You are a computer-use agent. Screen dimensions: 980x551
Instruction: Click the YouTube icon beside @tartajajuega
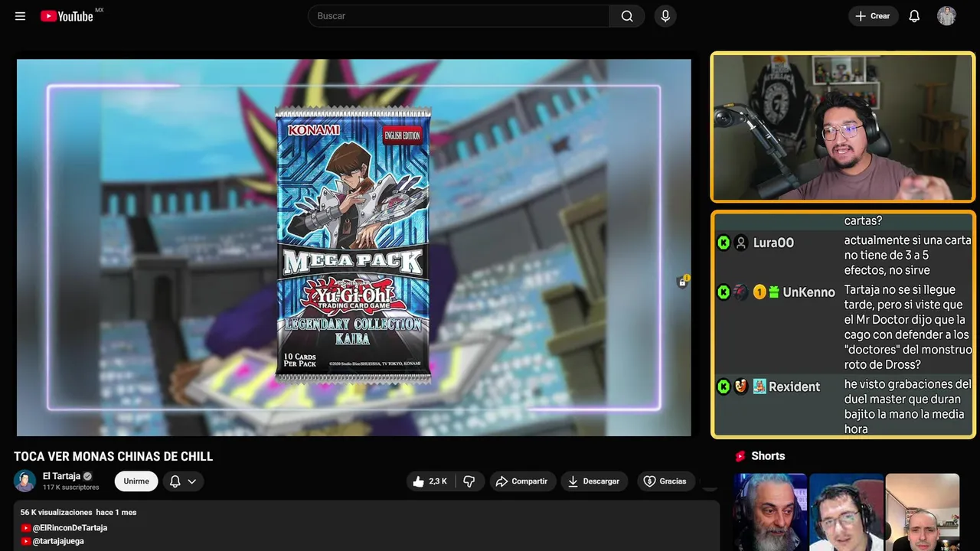tap(26, 541)
